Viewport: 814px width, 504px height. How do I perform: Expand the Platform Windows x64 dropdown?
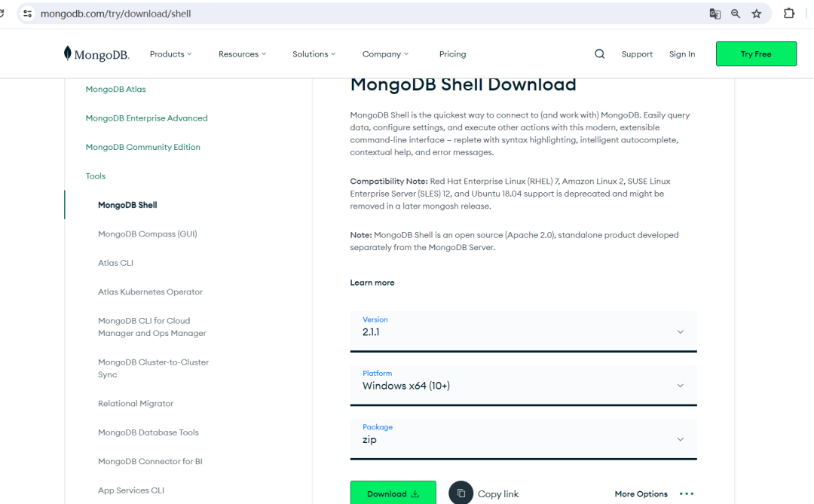tap(523, 386)
